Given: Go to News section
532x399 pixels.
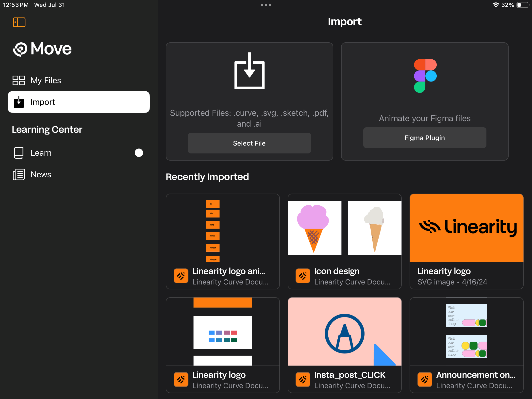Looking at the screenshot, I should point(79,174).
